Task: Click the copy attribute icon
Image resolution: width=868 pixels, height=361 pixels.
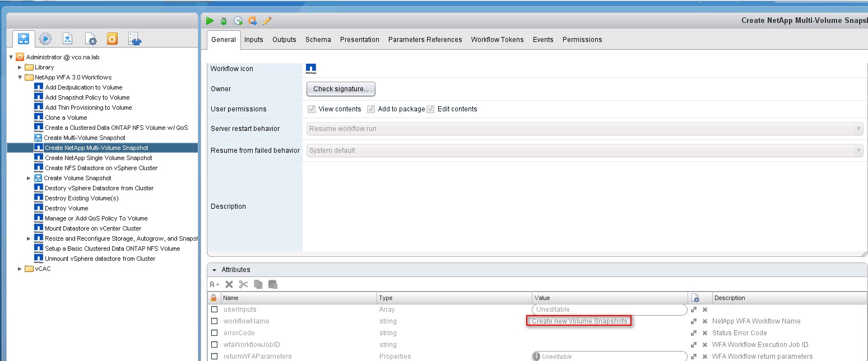Action: (258, 284)
